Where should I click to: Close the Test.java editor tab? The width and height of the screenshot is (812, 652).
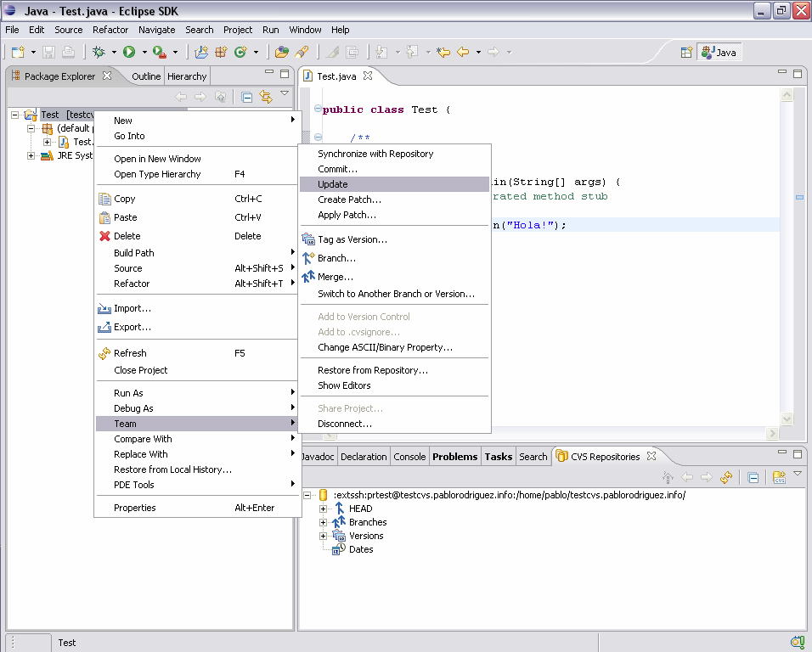pos(368,76)
